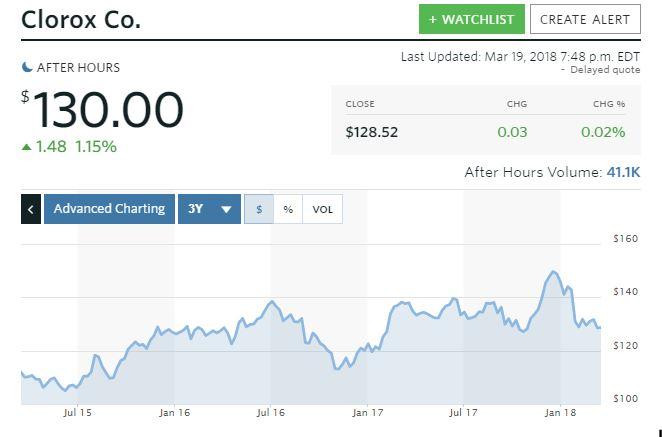Click the $128.52 close price
Screen dimensions: 662x437
(372, 132)
